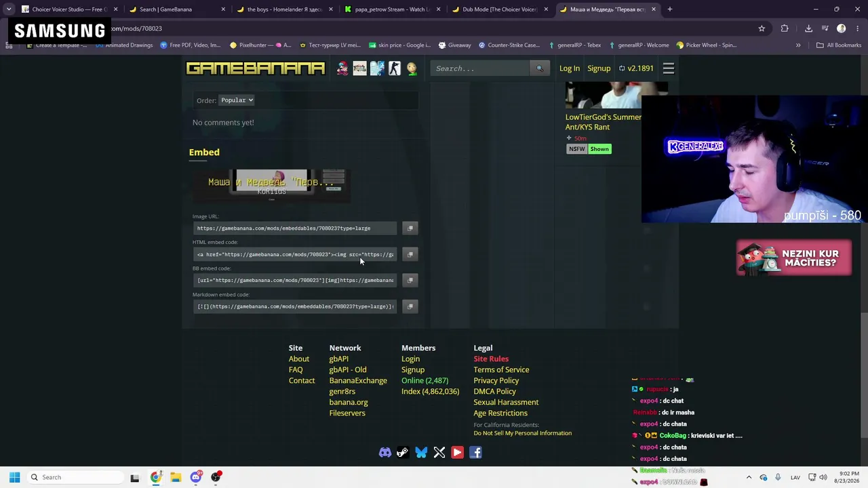Open File Explorer from the taskbar
The image size is (868, 488).
click(x=176, y=477)
